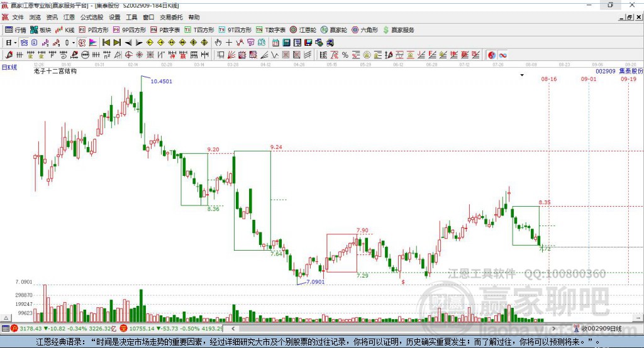
Task: Click the horizontal chart scrollbar track
Action: pyautogui.click(x=393, y=329)
